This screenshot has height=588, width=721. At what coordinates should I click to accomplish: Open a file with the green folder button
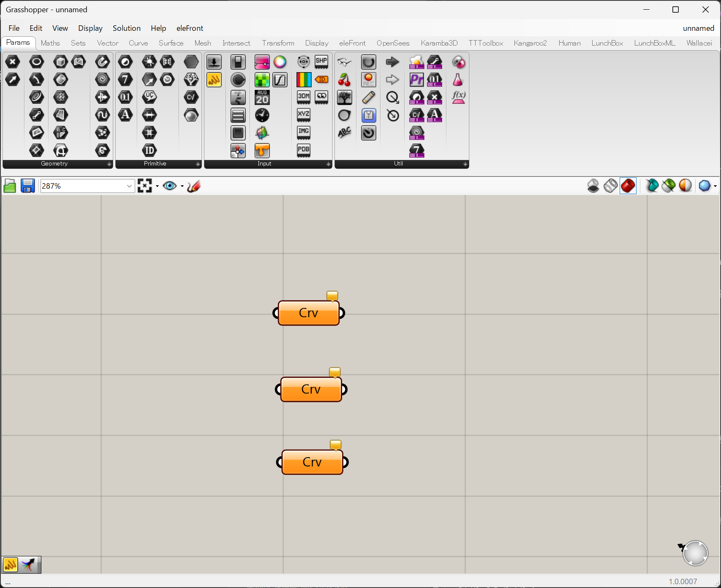[10, 186]
